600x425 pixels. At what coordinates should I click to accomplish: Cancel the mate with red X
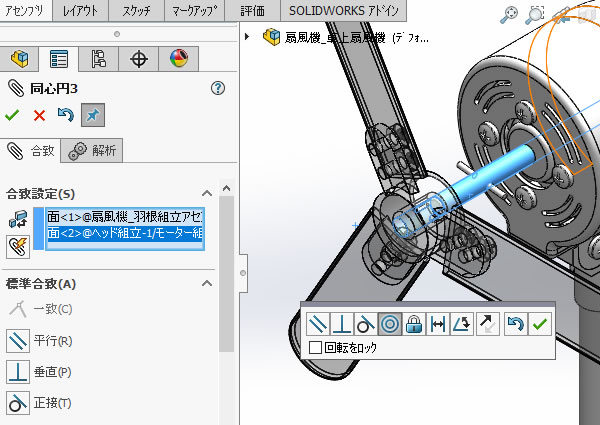39,115
